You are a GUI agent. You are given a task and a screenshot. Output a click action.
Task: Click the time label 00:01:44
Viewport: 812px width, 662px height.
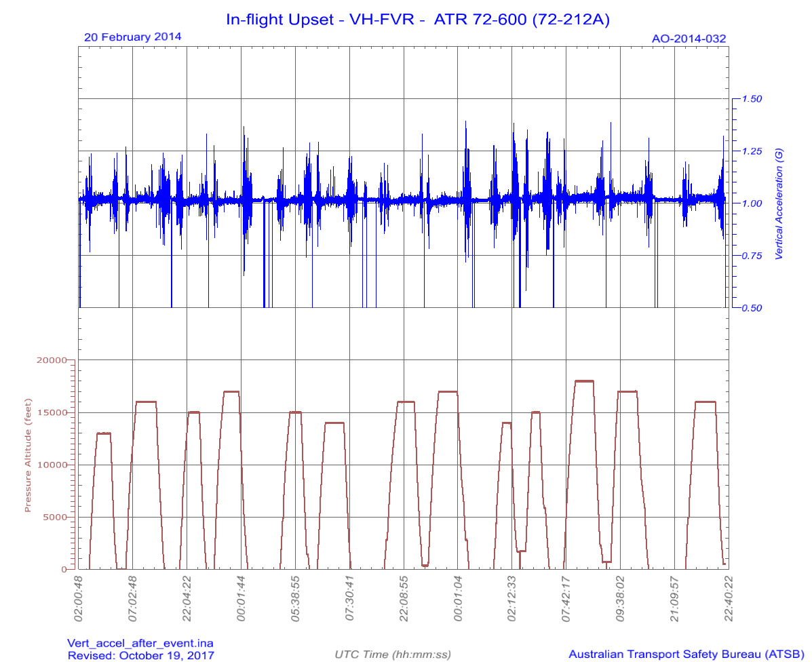(241, 598)
